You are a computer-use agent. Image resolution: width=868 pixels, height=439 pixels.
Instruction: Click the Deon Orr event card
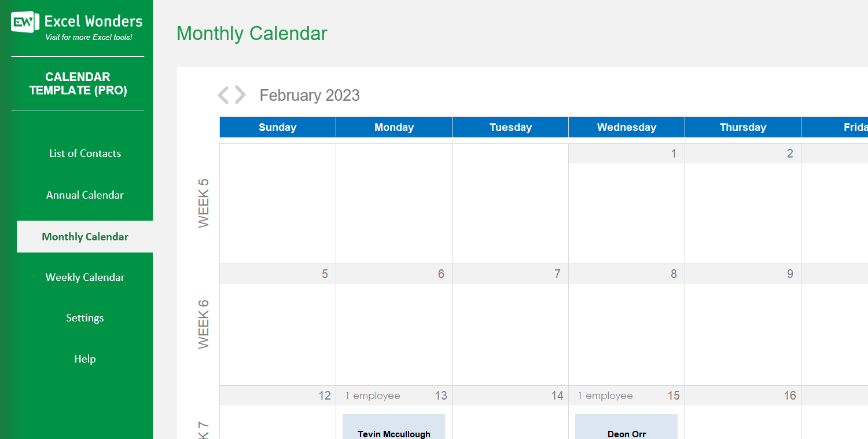point(626,427)
